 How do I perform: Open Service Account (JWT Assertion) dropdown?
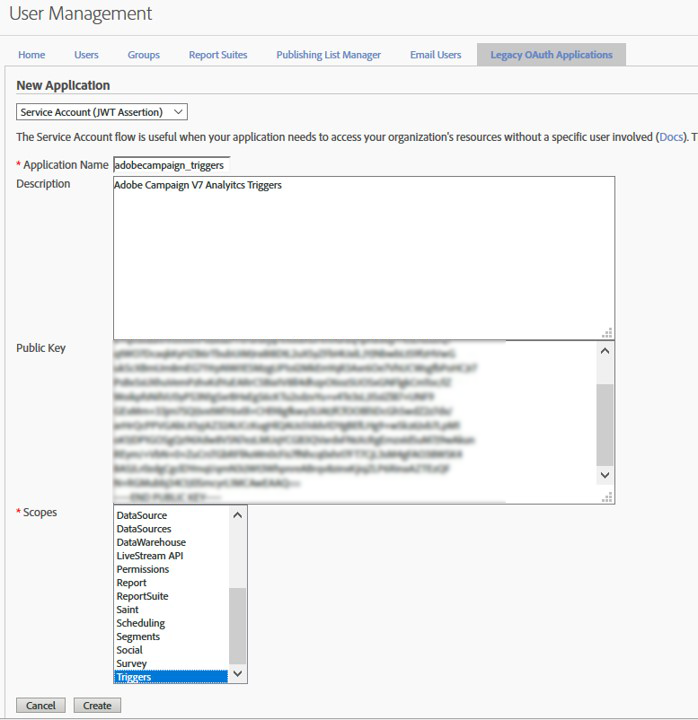tap(102, 112)
